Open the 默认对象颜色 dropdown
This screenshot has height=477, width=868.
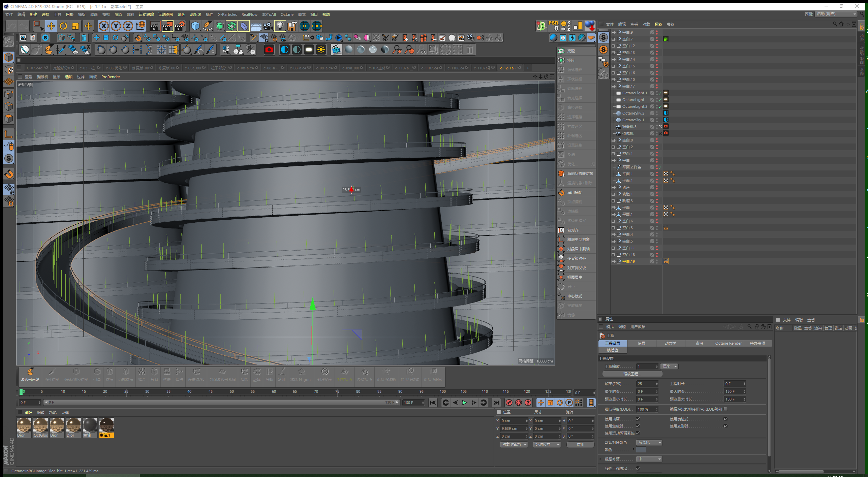pos(649,442)
